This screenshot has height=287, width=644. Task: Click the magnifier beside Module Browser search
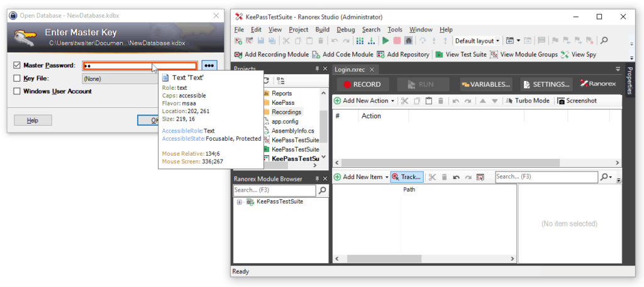coord(323,190)
